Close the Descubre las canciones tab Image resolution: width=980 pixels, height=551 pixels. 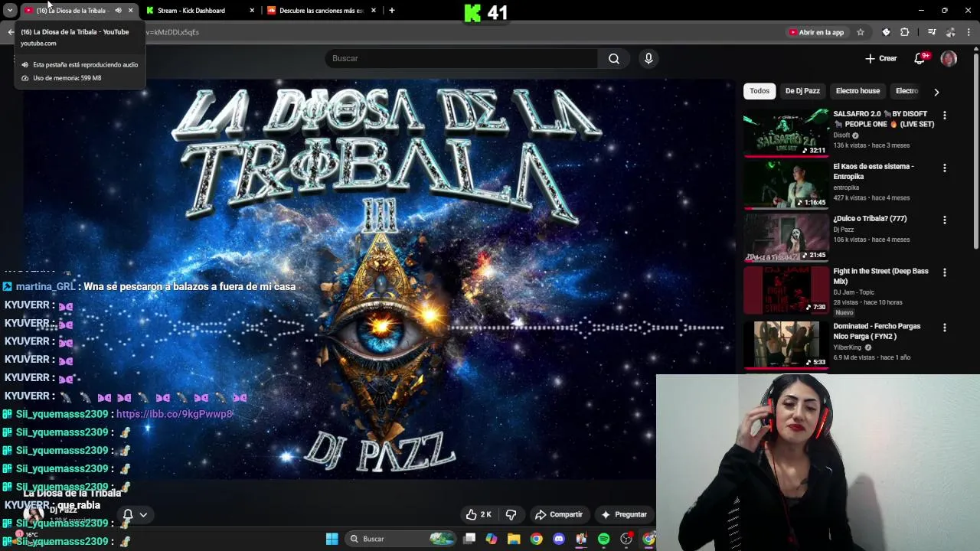pyautogui.click(x=374, y=11)
